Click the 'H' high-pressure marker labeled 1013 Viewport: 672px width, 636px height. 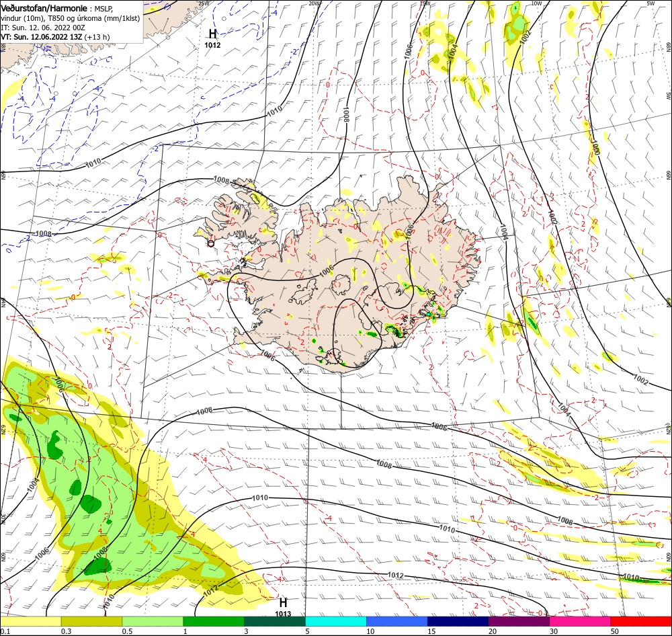point(283,602)
